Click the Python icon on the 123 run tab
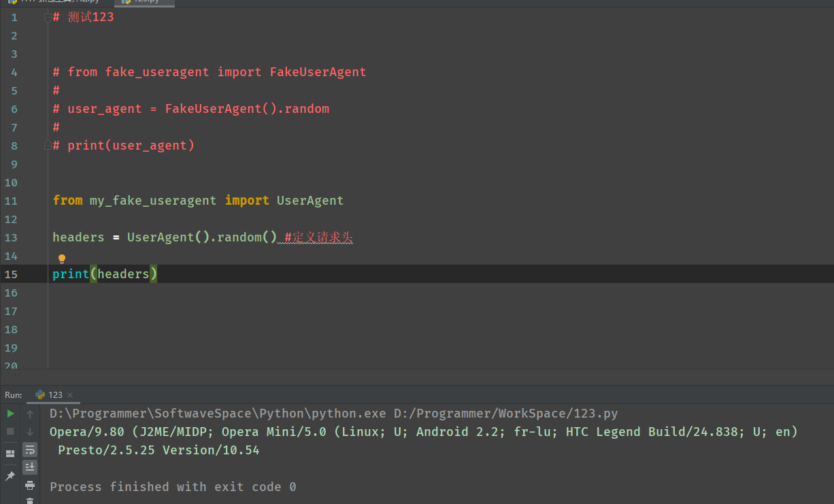The height and width of the screenshot is (504, 834). pos(39,394)
